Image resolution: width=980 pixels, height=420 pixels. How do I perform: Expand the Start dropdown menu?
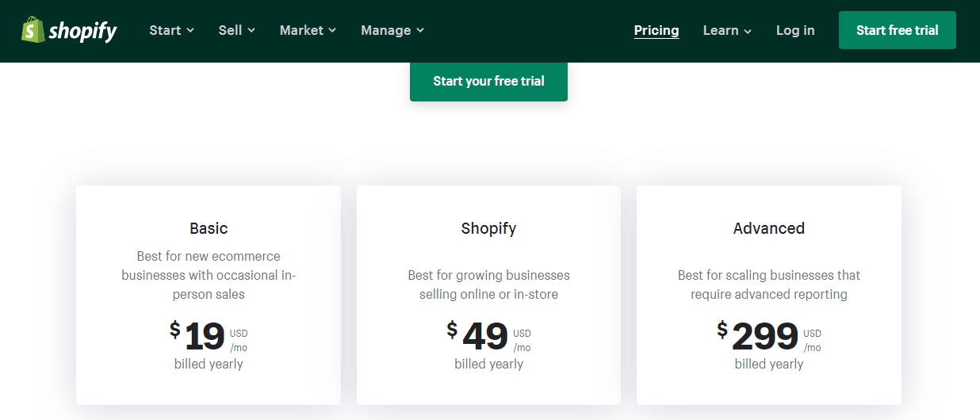(172, 30)
